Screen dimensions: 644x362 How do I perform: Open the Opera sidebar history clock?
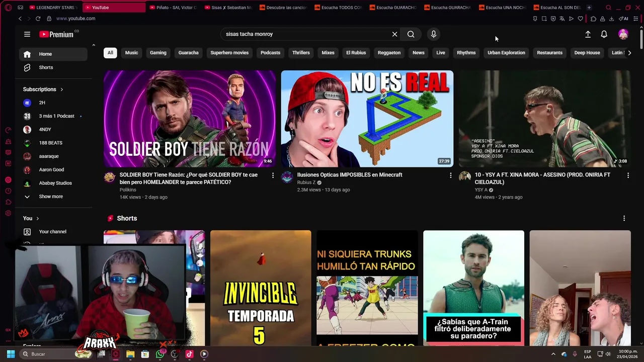point(8,191)
